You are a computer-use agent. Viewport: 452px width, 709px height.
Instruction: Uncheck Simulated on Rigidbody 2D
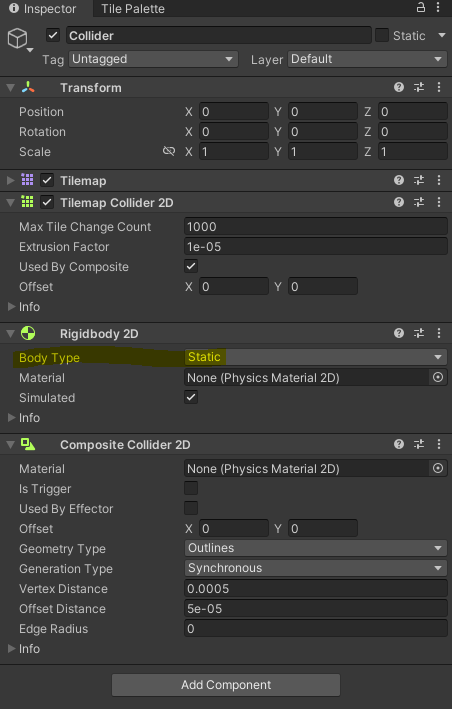click(191, 397)
